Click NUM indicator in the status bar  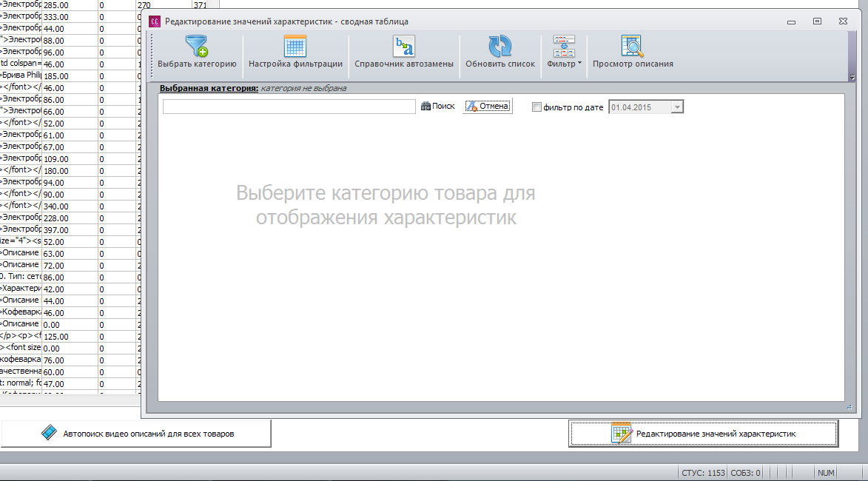pyautogui.click(x=825, y=473)
